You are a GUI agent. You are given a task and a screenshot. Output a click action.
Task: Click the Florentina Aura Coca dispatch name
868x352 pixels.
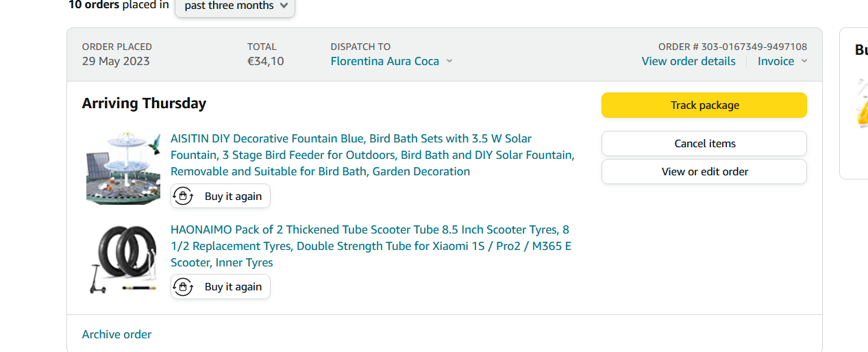point(384,61)
